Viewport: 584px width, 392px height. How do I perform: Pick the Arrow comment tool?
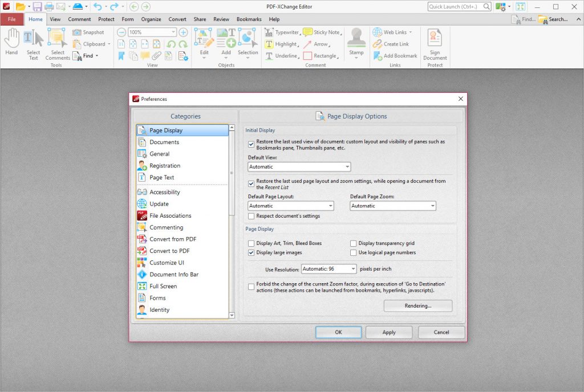[x=317, y=44]
